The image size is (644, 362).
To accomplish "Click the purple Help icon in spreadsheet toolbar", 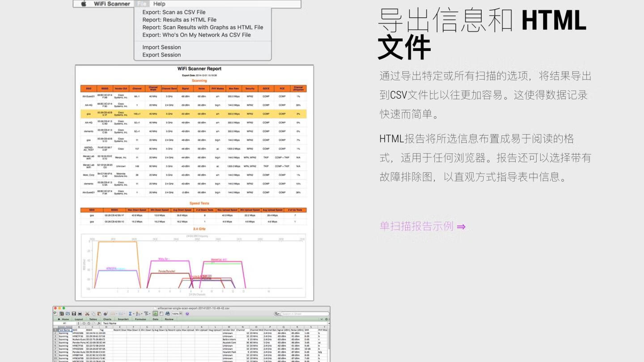I will (x=187, y=314).
